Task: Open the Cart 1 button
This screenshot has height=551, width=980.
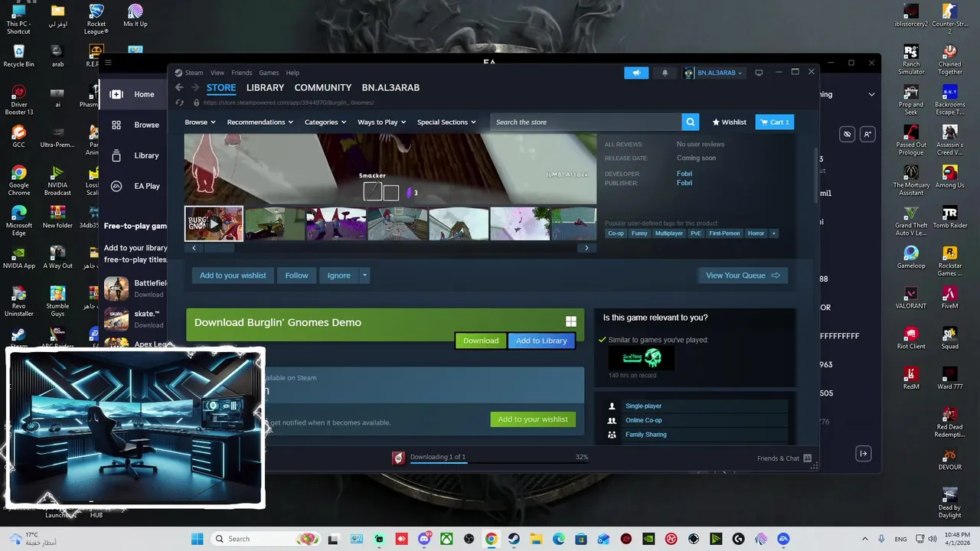Action: [x=775, y=122]
